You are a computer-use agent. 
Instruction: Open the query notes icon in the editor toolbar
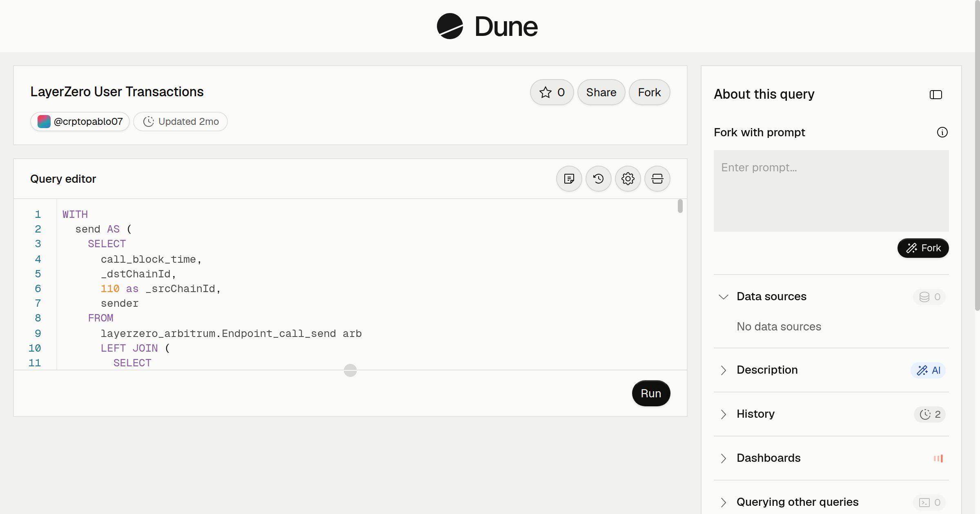569,179
